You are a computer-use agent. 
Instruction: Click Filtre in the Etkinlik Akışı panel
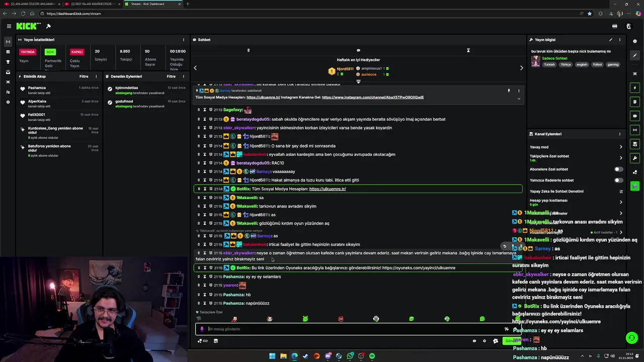[84, 76]
